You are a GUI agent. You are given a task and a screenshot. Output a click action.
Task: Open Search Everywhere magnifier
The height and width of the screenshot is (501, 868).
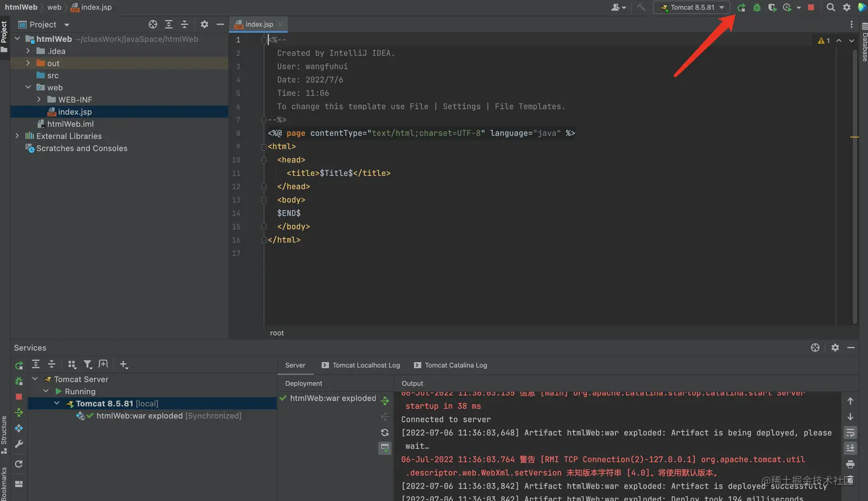click(x=831, y=7)
